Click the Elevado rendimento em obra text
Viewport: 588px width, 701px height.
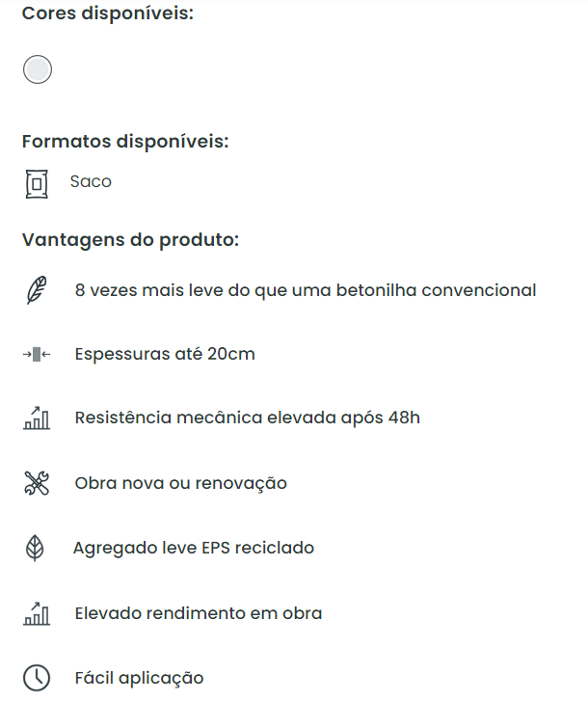pyautogui.click(x=198, y=613)
